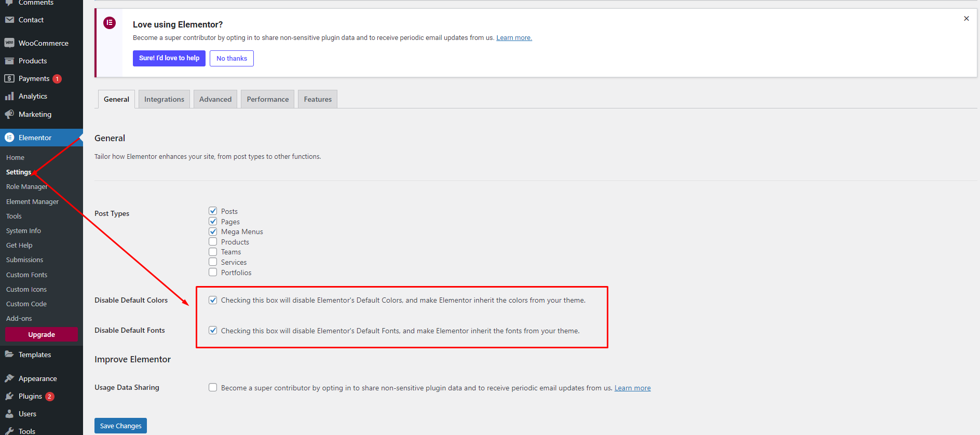Click the WooCommerce icon in sidebar
The height and width of the screenshot is (435, 980).
(9, 43)
